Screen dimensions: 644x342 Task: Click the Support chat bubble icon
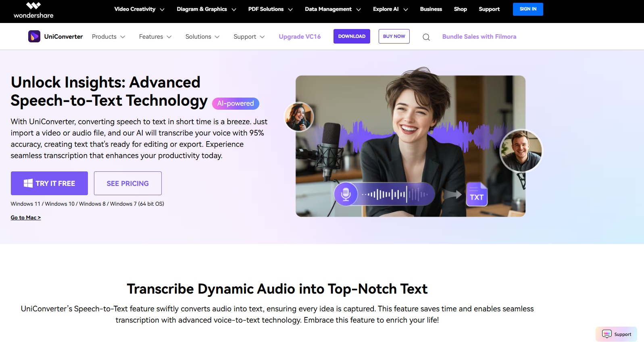(606, 334)
